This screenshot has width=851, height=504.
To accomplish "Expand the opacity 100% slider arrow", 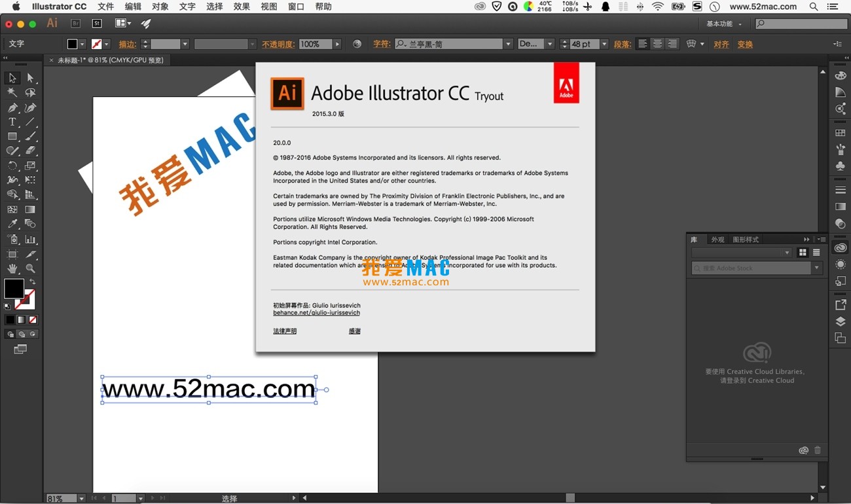I will [337, 44].
